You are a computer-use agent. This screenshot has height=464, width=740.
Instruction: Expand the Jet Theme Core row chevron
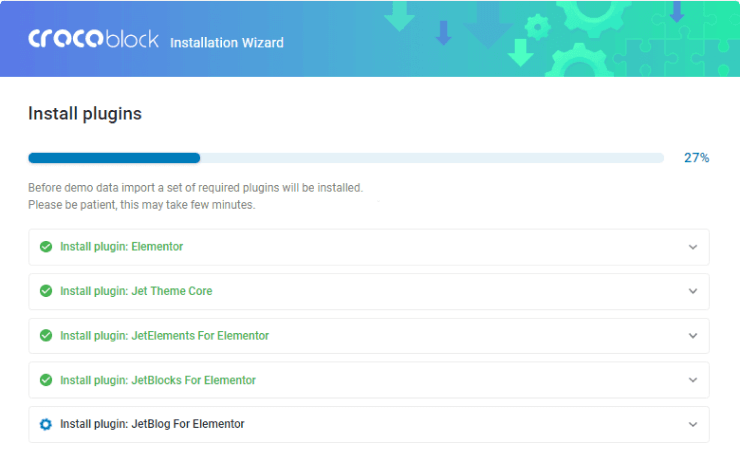click(692, 291)
